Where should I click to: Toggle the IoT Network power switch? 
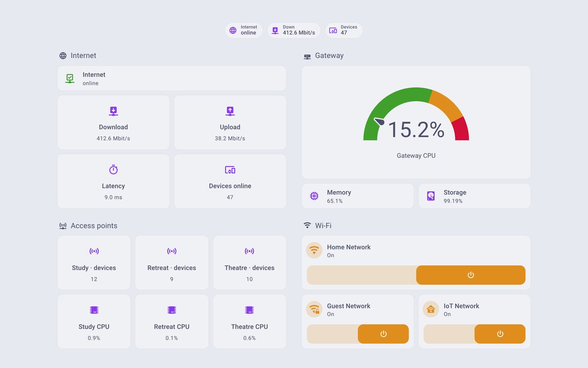click(x=474, y=334)
